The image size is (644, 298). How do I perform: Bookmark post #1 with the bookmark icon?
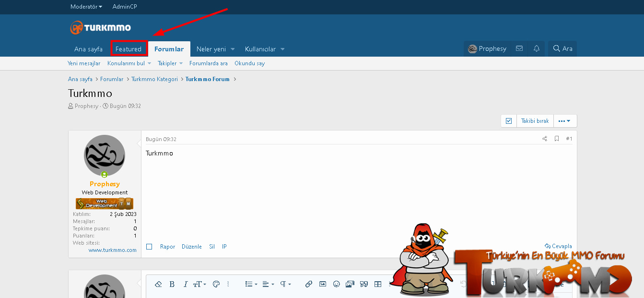pyautogui.click(x=557, y=139)
